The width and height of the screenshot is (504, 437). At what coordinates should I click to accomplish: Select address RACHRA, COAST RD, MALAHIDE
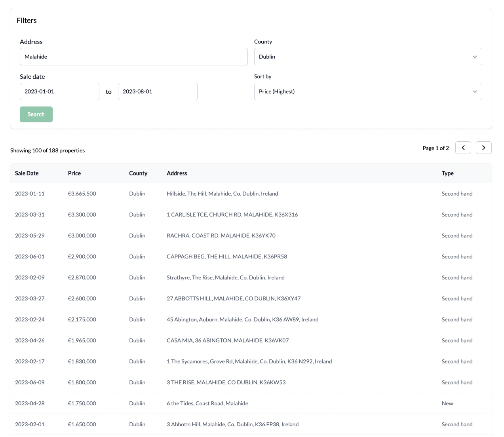coord(221,236)
